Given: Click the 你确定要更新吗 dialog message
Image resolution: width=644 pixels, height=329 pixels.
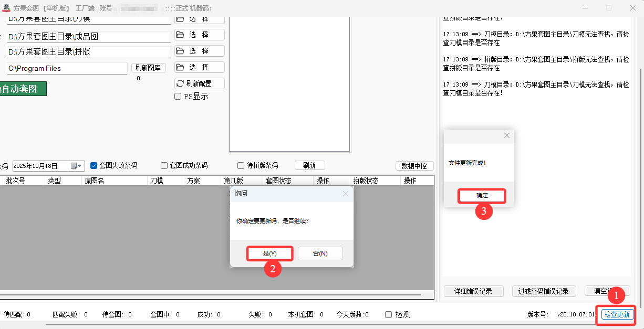Looking at the screenshot, I should click(273, 221).
